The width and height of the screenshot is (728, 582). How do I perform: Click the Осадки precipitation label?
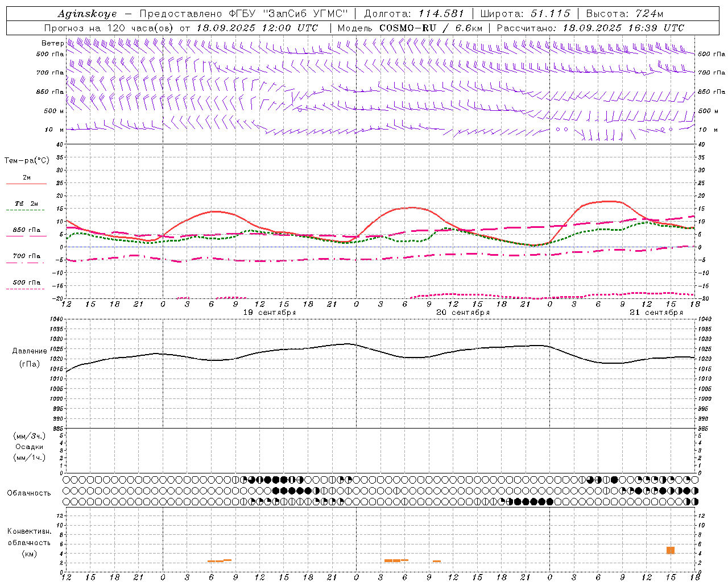tap(30, 447)
